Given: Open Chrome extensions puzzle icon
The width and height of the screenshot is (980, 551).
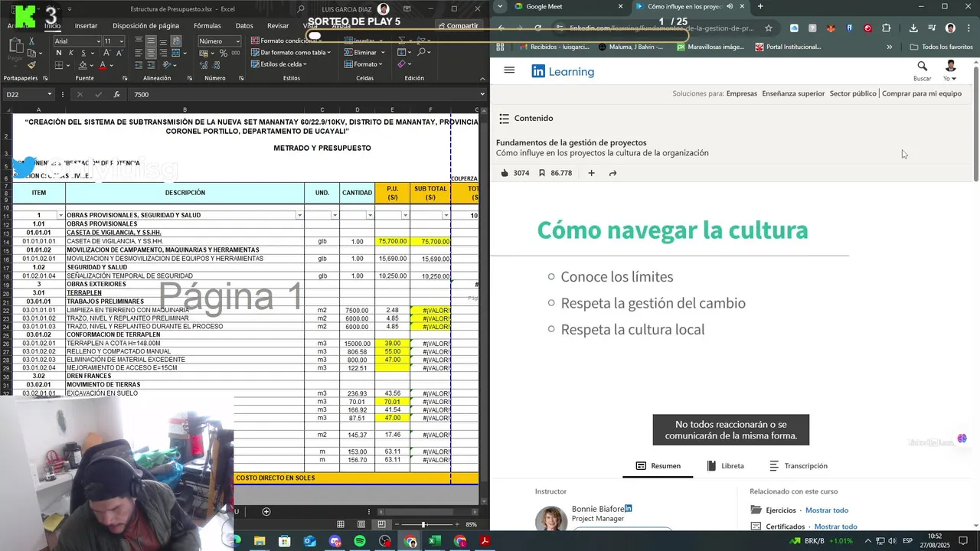Looking at the screenshot, I should point(886,28).
